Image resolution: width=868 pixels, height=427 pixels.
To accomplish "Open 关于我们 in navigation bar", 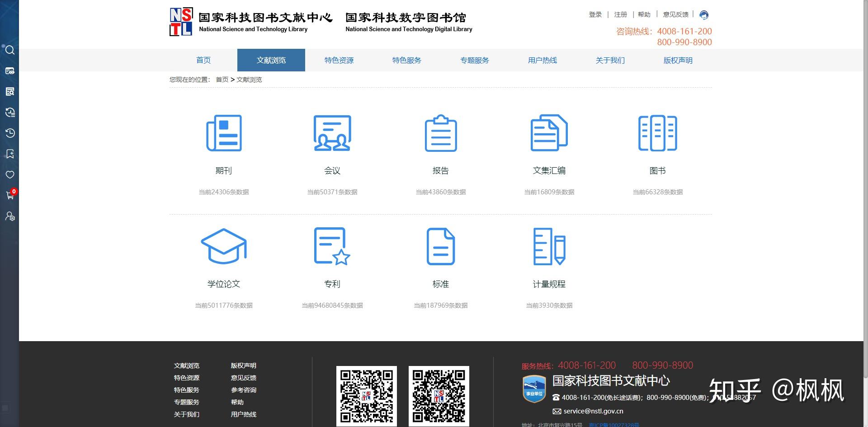I will click(610, 60).
